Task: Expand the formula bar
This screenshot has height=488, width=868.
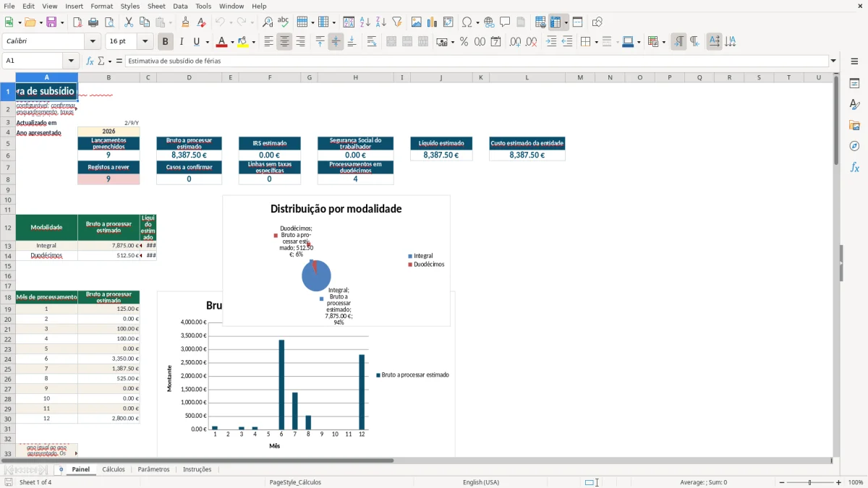Action: [833, 61]
